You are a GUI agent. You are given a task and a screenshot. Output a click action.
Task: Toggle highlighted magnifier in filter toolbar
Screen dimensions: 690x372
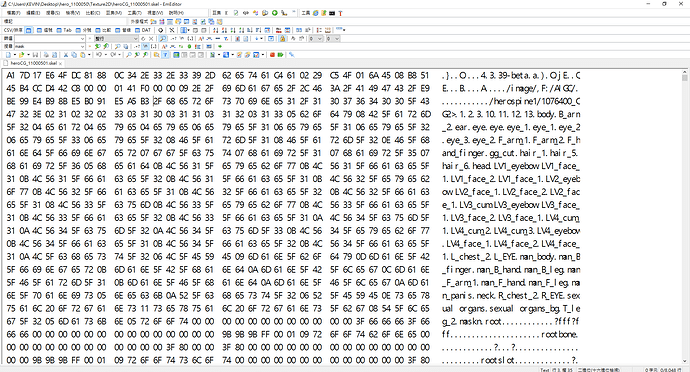coord(163,38)
